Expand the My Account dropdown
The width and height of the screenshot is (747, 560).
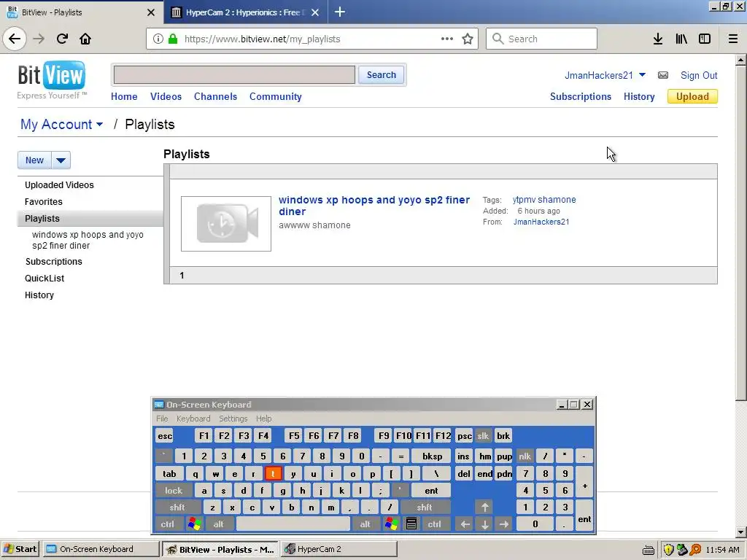61,124
